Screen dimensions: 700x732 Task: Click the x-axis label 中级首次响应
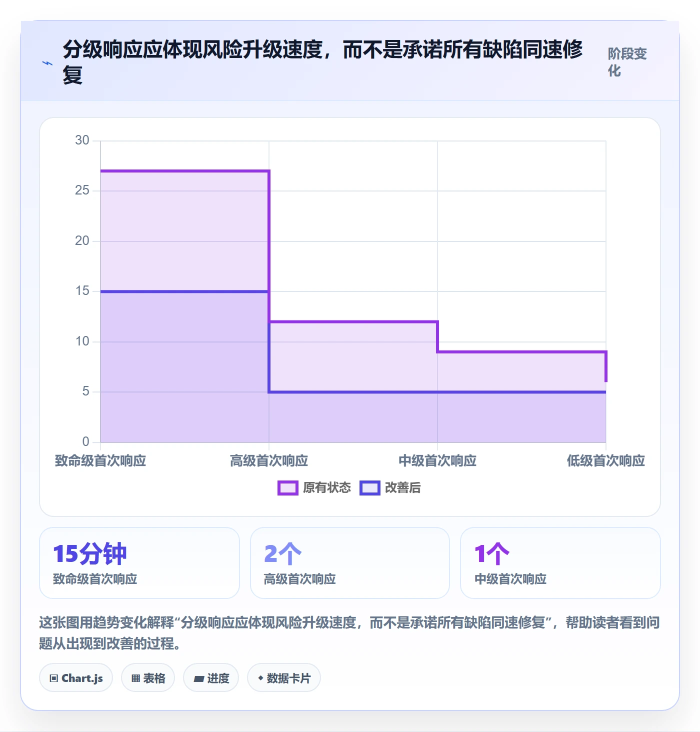tap(437, 460)
